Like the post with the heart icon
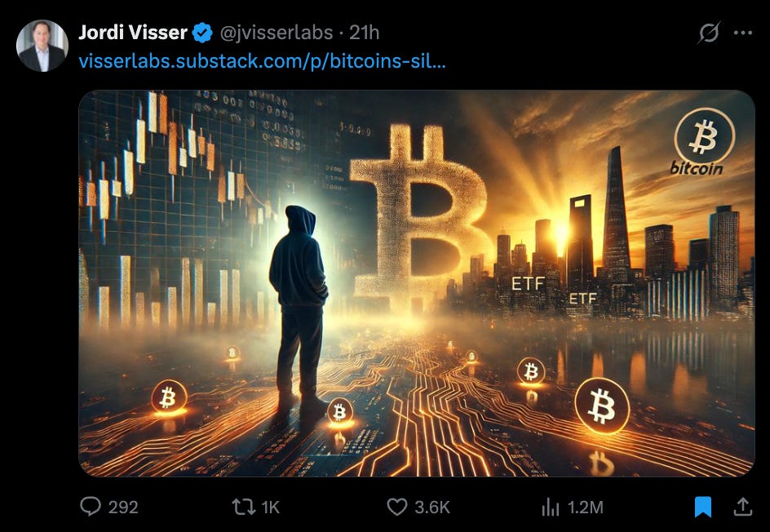The height and width of the screenshot is (532, 770). [x=397, y=507]
